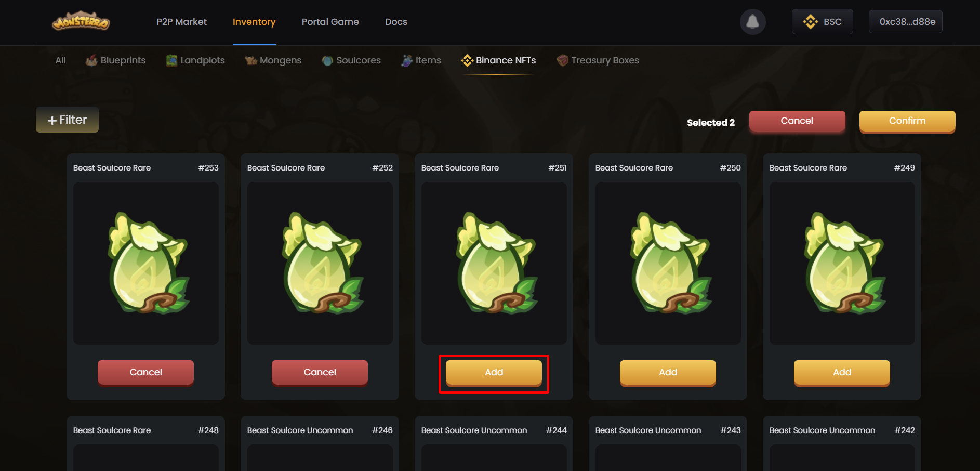Screen dimensions: 980x471
Task: Open the Portal Game page
Action: click(x=330, y=22)
